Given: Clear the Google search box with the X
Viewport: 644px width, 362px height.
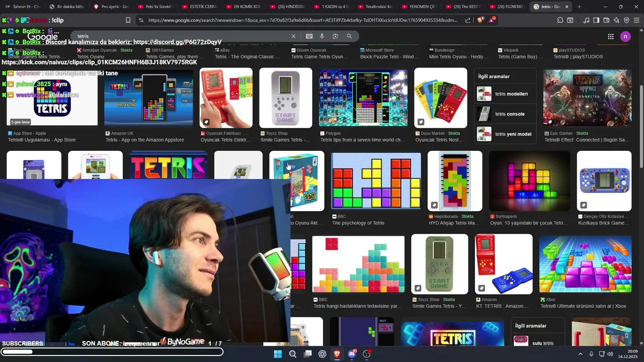Looking at the screenshot, I should pos(293,36).
